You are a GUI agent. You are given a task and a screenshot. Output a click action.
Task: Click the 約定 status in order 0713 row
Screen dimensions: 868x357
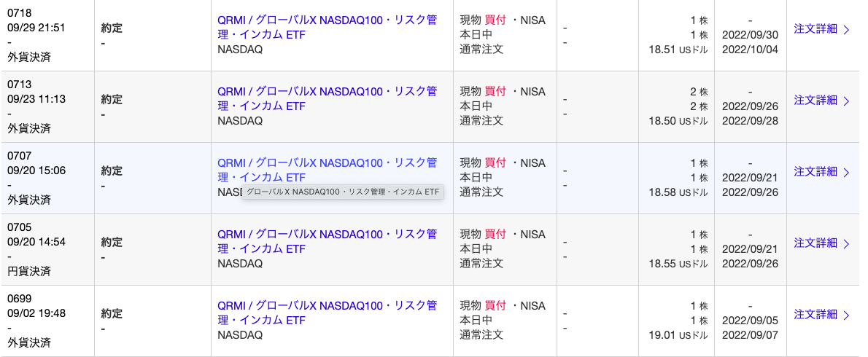[x=112, y=99]
